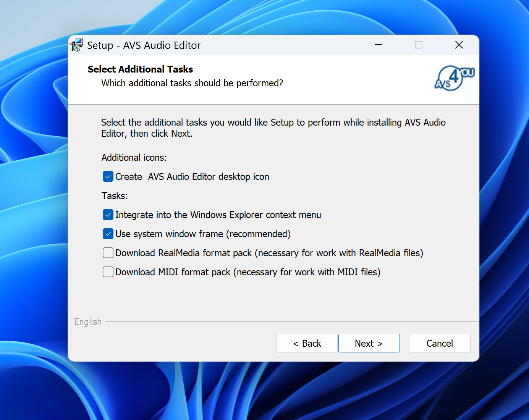Click the AVS4YOU logo in the header

coord(454,78)
